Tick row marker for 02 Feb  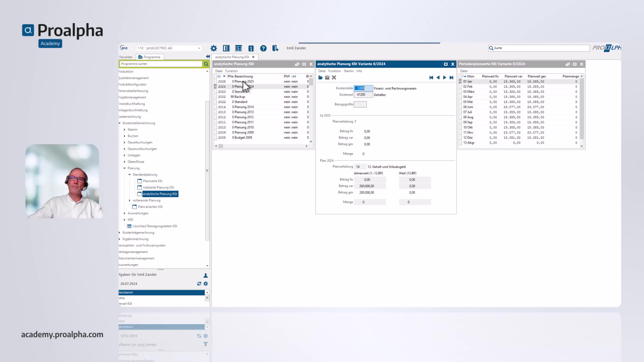pos(460,87)
